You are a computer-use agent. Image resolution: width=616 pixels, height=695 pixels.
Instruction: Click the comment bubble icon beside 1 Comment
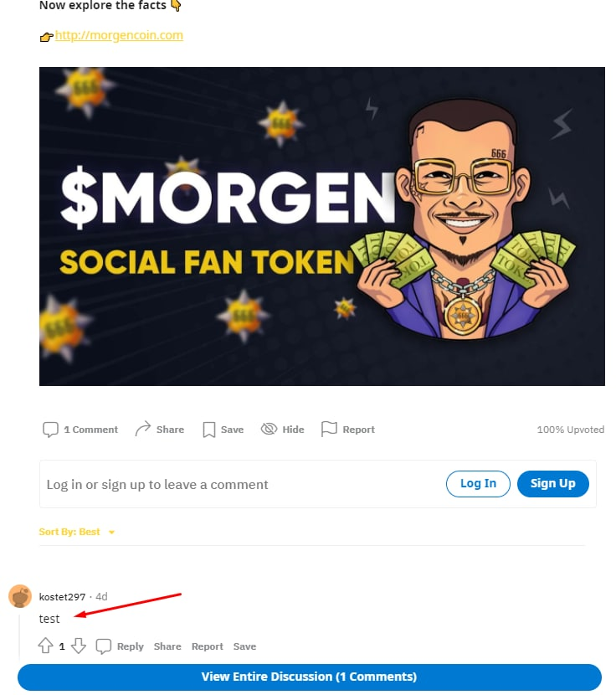[50, 429]
